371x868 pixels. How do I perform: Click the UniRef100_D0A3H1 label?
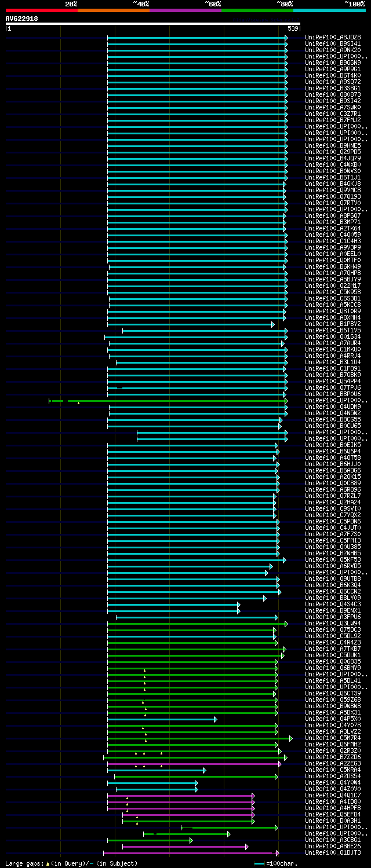click(x=334, y=821)
